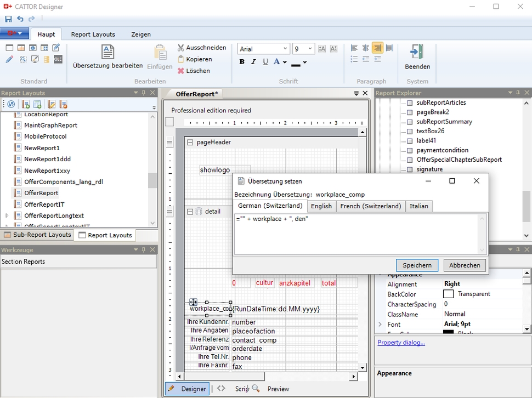Viewport: 532px width, 398px height.
Task: Click the Beenden exit icon
Action: [x=417, y=53]
